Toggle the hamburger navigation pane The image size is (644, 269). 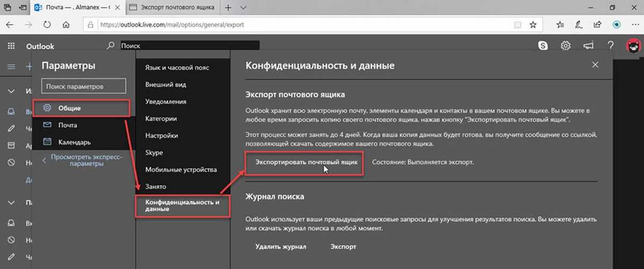[x=11, y=67]
